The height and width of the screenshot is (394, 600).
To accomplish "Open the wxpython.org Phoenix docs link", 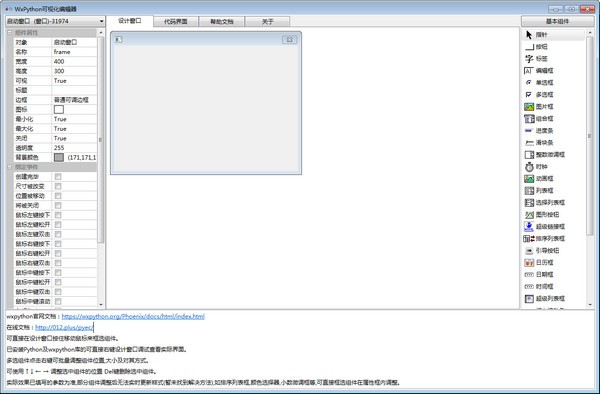I will tap(133, 316).
